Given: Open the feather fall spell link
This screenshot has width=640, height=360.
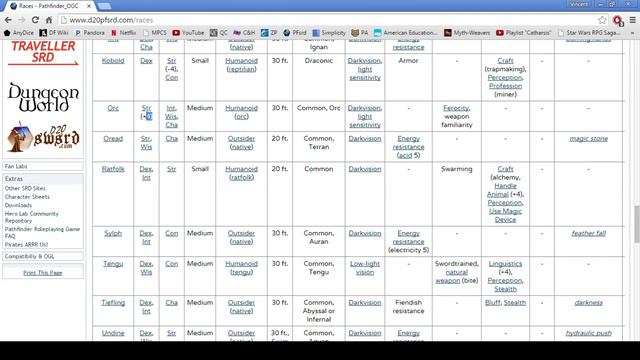Looking at the screenshot, I should (589, 233).
